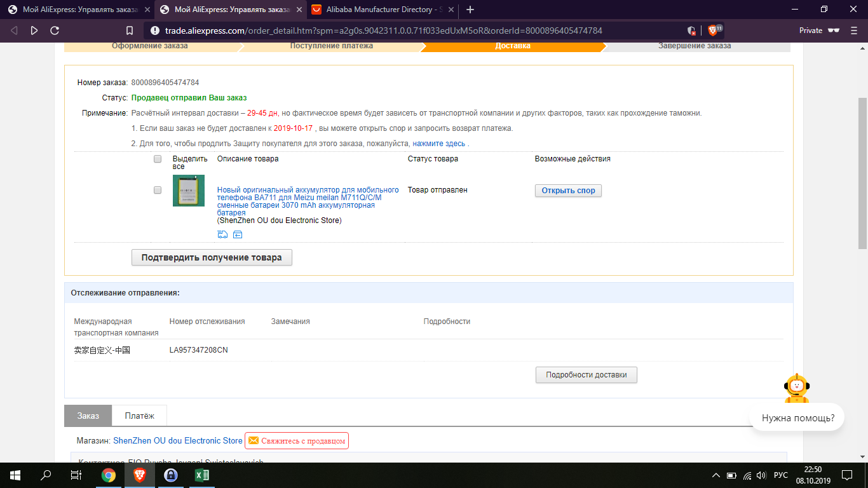Select the active Мой AliExpress tab
The height and width of the screenshot is (488, 868).
click(229, 10)
